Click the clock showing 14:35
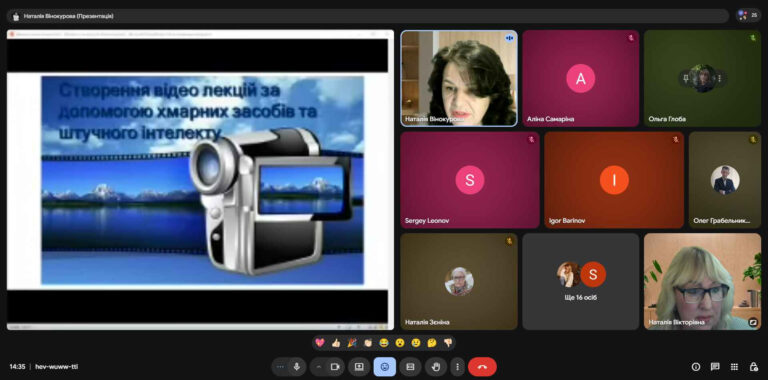The height and width of the screenshot is (380, 768). click(17, 366)
